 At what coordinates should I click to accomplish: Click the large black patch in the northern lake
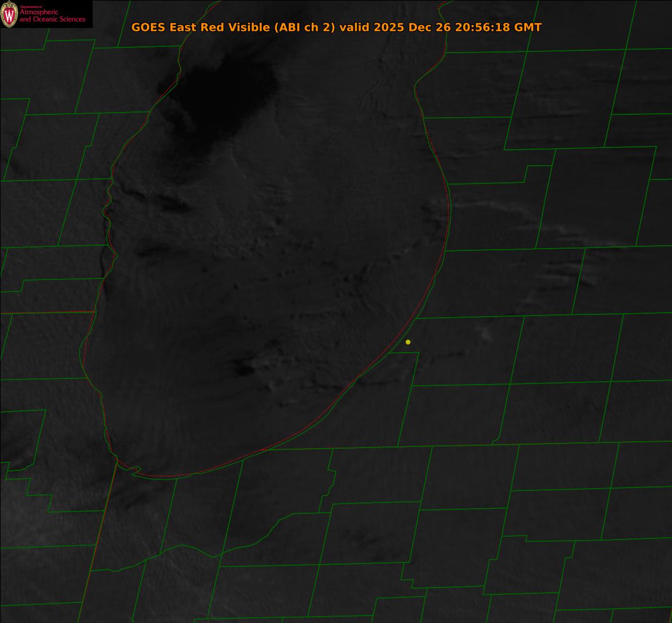(x=223, y=91)
